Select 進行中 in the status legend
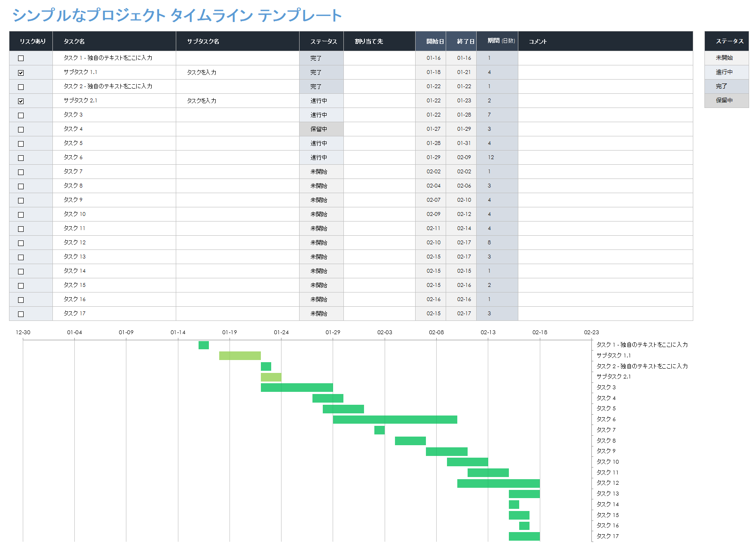This screenshot has width=756, height=551. [x=727, y=72]
